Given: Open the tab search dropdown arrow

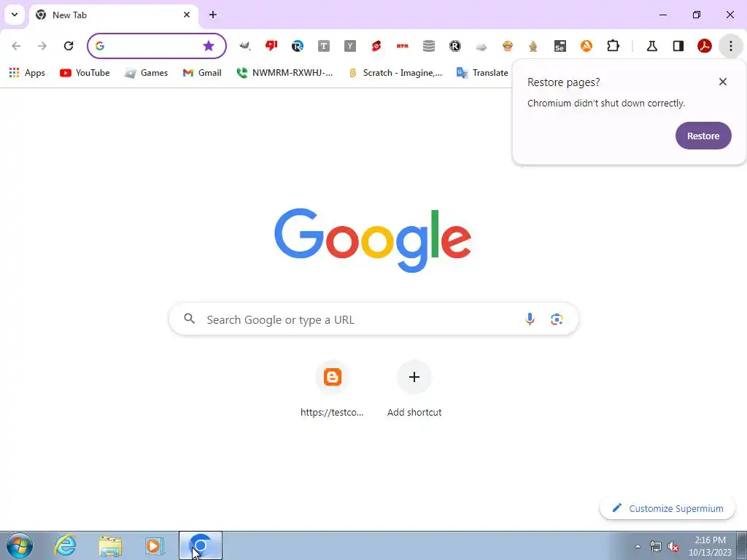Looking at the screenshot, I should (15, 15).
